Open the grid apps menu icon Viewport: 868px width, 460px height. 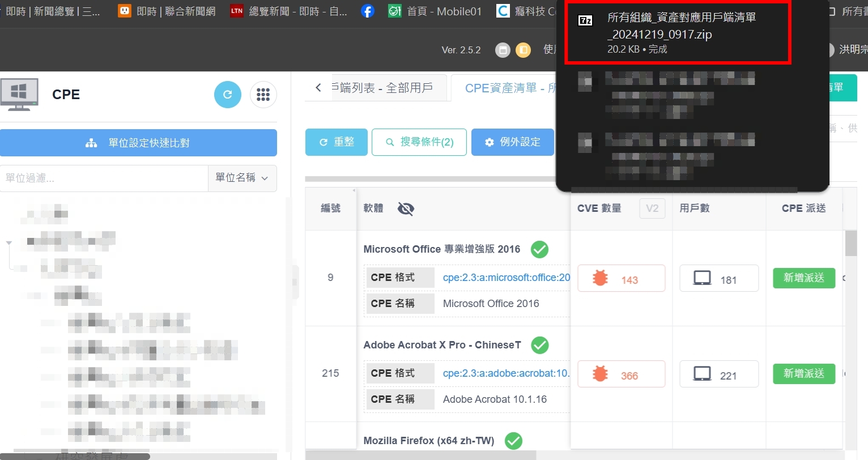click(x=263, y=95)
